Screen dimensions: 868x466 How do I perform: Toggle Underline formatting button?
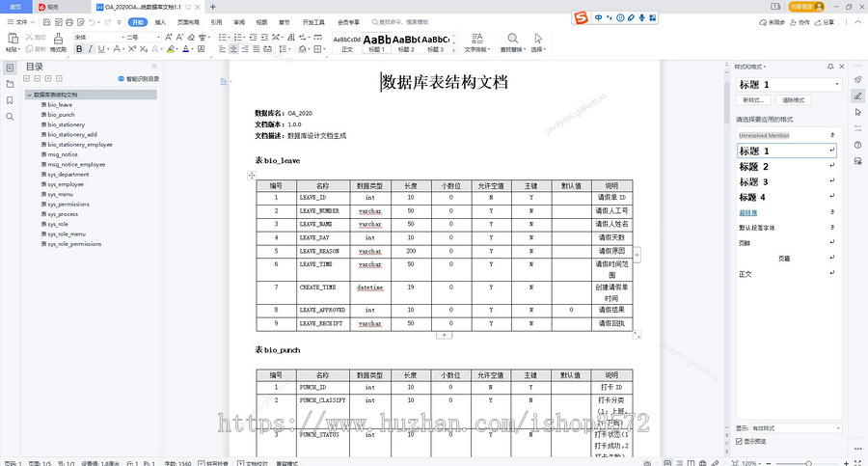100,49
